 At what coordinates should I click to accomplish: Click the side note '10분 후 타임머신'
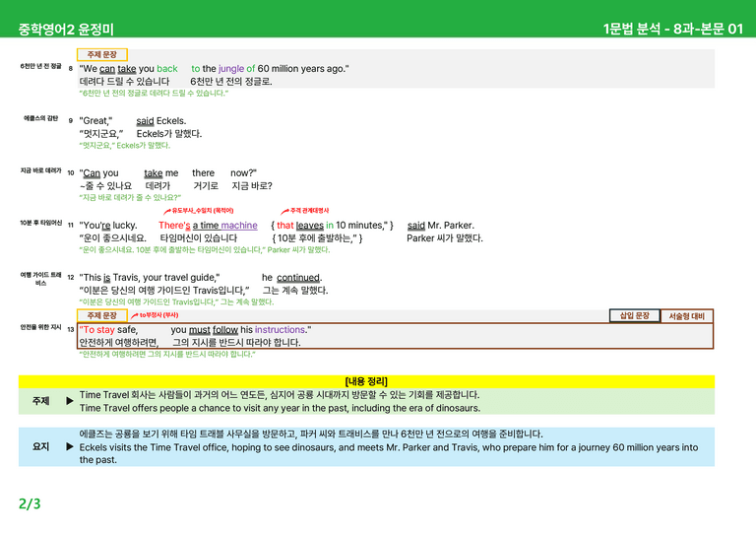(40, 223)
